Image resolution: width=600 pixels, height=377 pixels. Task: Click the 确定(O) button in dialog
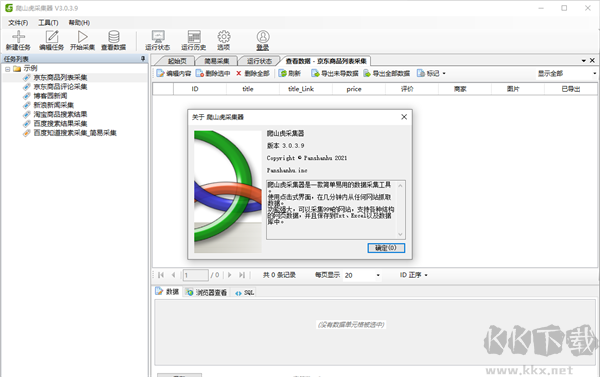click(x=386, y=248)
